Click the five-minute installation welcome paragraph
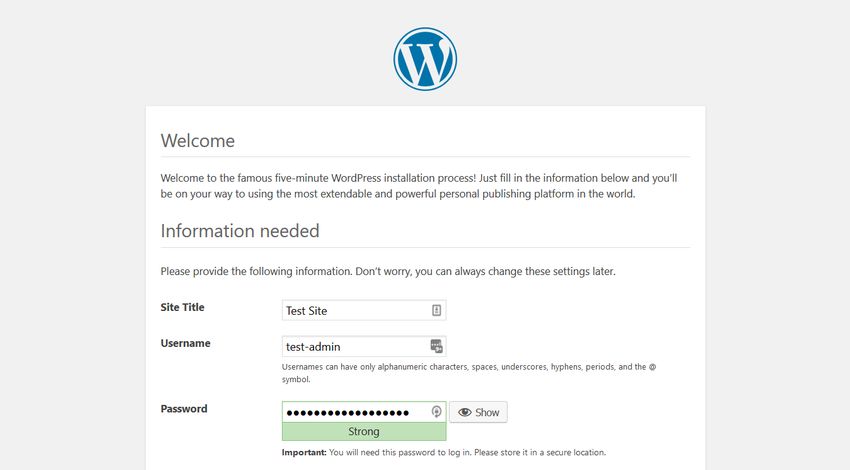Viewport: 850px width, 470px height. coord(419,186)
